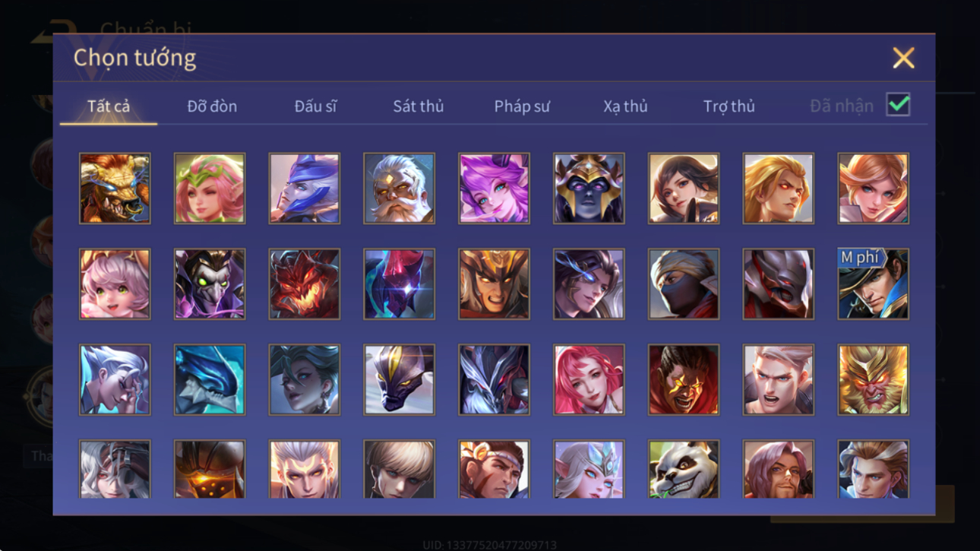Choose the purple-haired girl hero portrait

click(x=494, y=188)
